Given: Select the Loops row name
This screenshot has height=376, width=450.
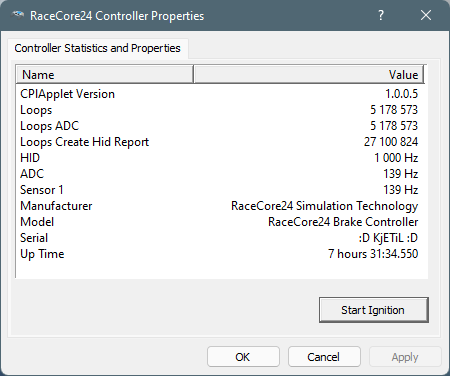Looking at the screenshot, I should pos(36,110).
